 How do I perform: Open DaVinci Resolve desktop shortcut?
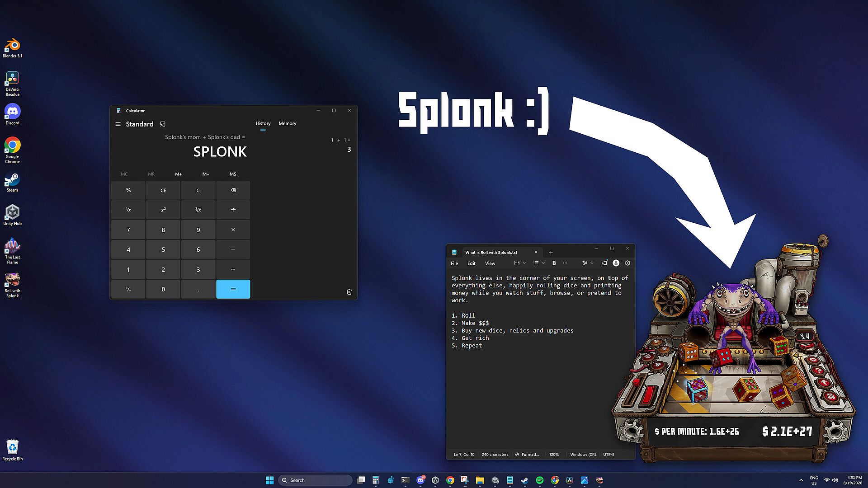[12, 84]
